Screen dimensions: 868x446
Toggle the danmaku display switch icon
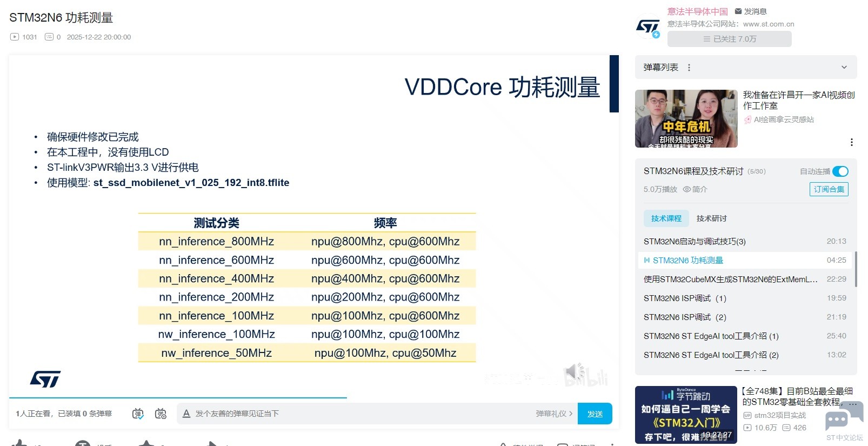click(138, 414)
